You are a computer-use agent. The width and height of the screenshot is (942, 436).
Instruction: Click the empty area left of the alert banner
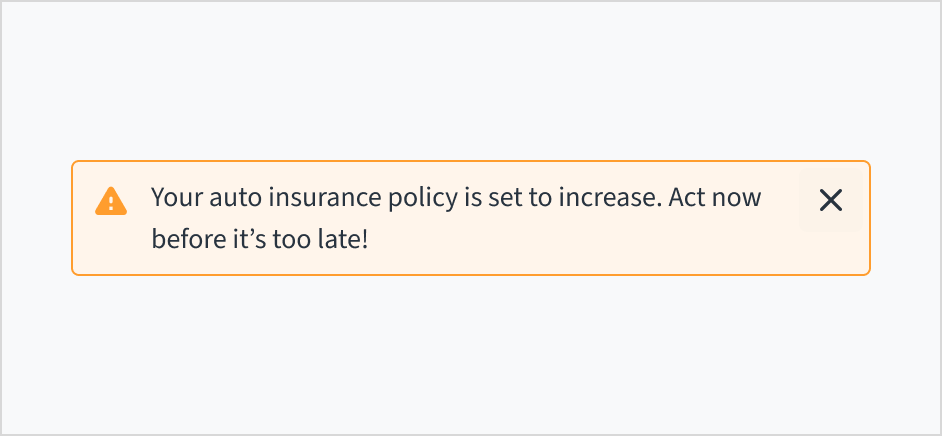point(36,218)
